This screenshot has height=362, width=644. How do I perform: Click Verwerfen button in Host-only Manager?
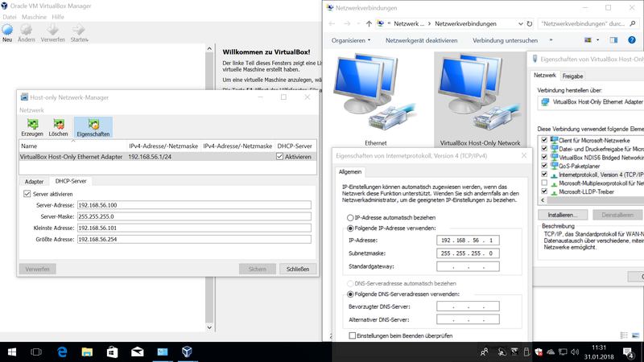click(37, 269)
